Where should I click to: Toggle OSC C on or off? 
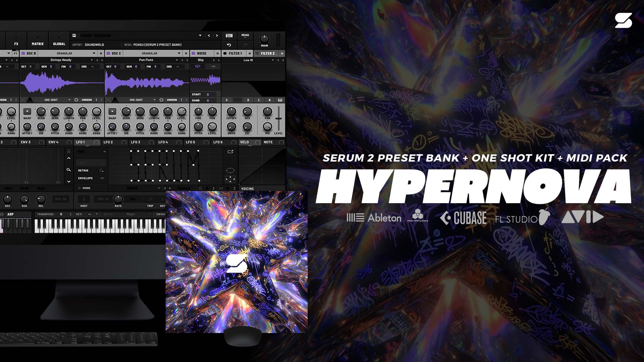click(x=108, y=53)
